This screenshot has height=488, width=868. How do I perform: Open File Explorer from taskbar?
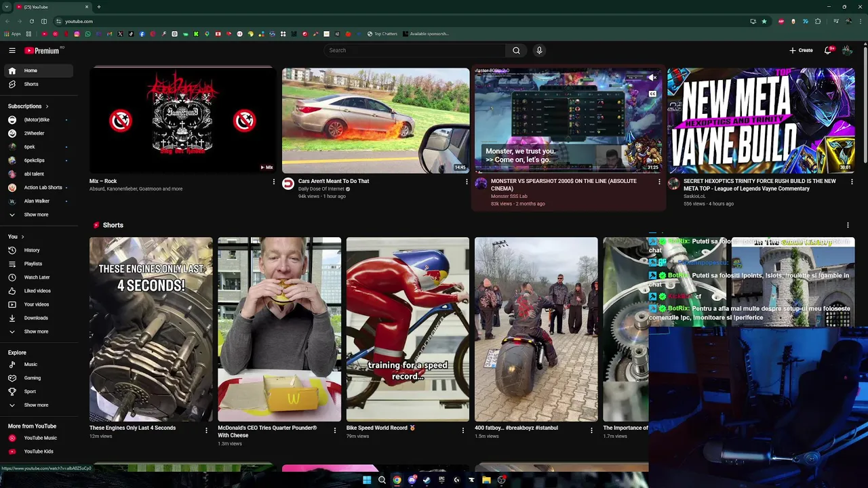click(486, 480)
